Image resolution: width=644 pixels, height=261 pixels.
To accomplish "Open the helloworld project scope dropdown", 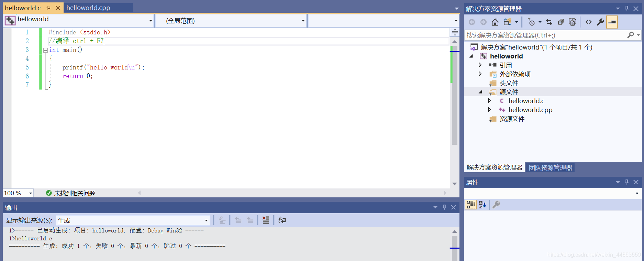I will point(151,21).
